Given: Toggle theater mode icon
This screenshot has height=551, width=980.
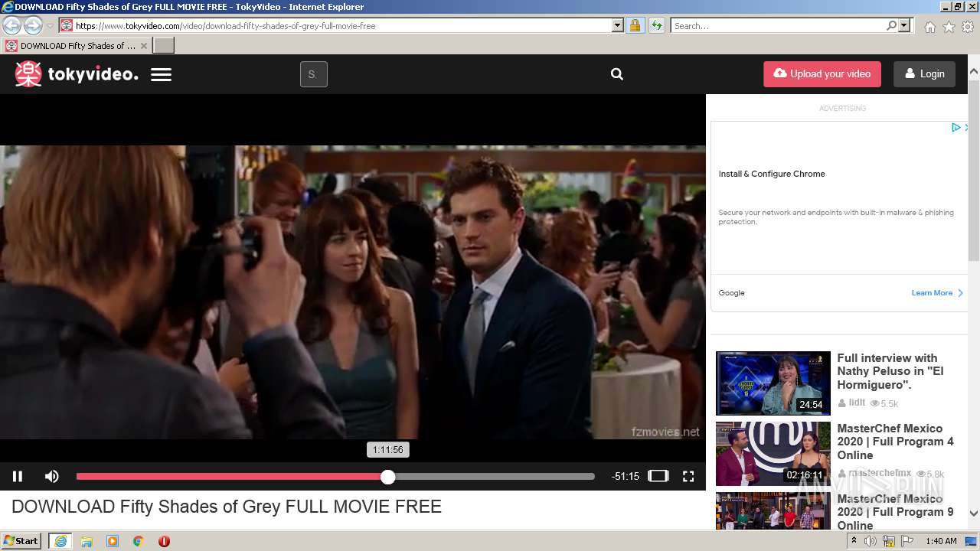Looking at the screenshot, I should (x=658, y=476).
